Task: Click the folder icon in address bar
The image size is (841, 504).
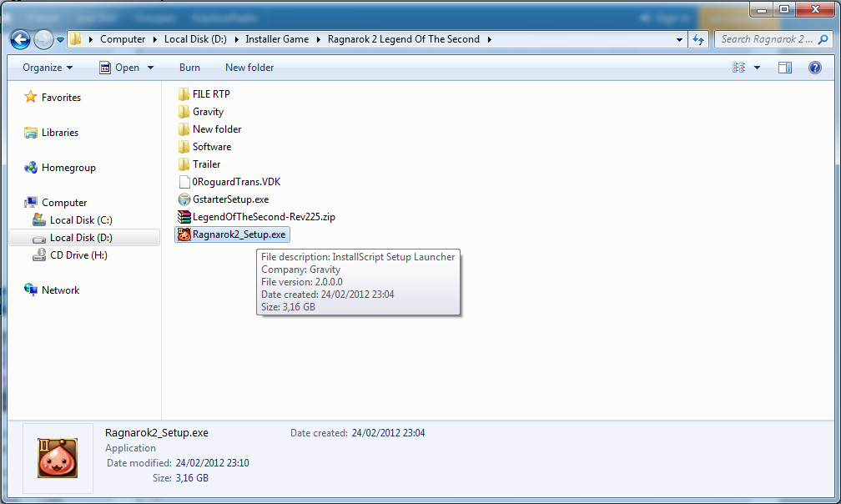Action: point(76,38)
